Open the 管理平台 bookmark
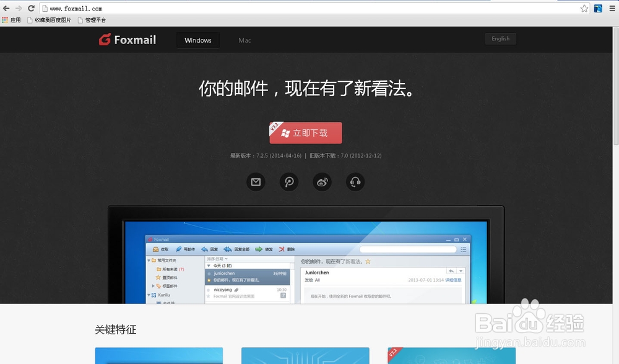Viewport: 619px width, 364px height. point(92,20)
